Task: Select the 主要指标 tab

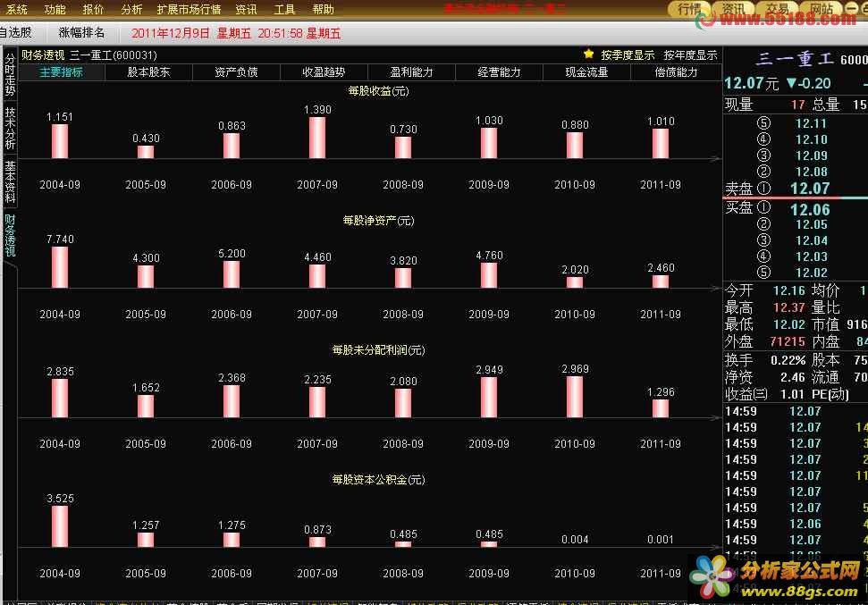Action: click(x=62, y=72)
